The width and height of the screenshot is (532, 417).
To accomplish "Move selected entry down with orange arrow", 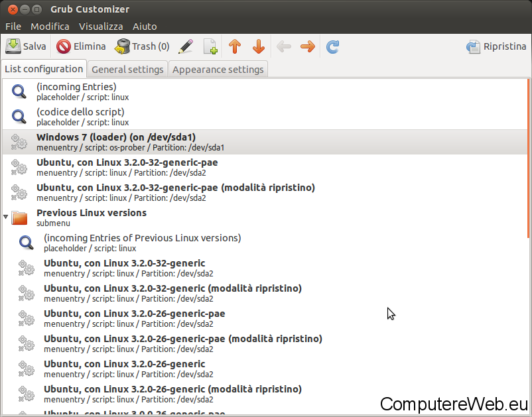I will 259,46.
